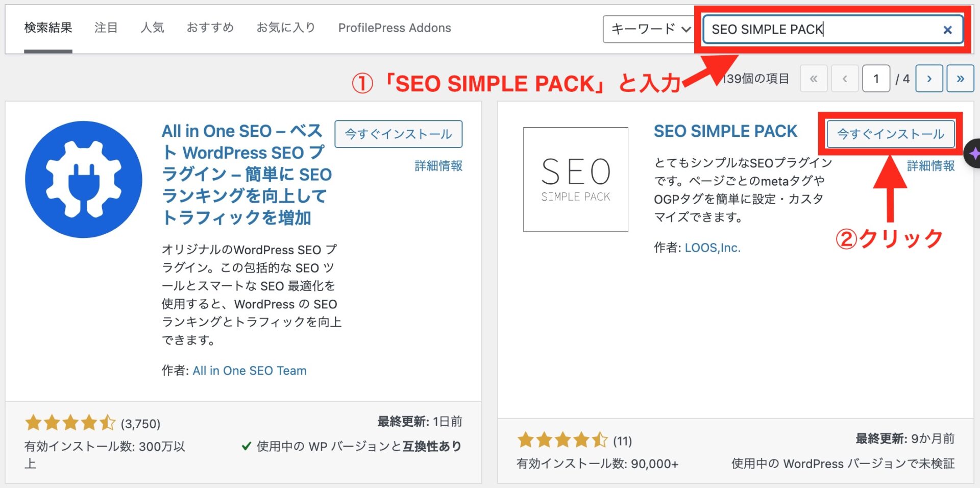This screenshot has width=980, height=488.
Task: Go to the last page with » icon
Action: tap(960, 78)
